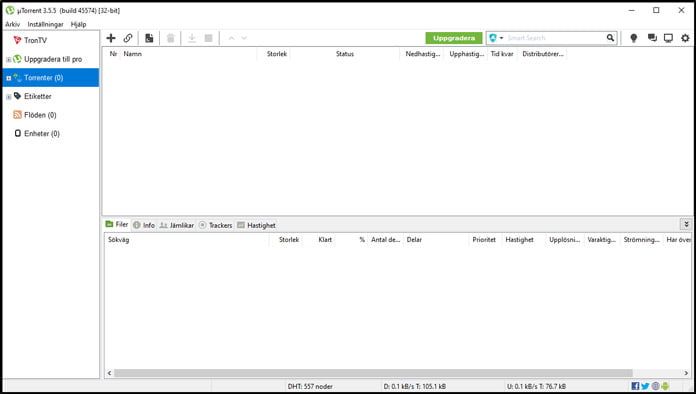
Task: Open the settings gear icon
Action: coord(685,38)
